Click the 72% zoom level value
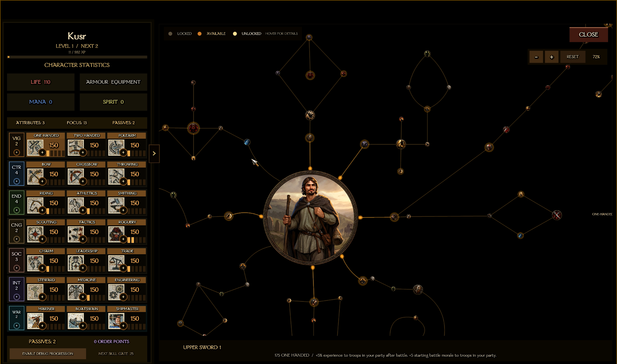Image resolution: width=617 pixels, height=364 pixels. [x=596, y=57]
